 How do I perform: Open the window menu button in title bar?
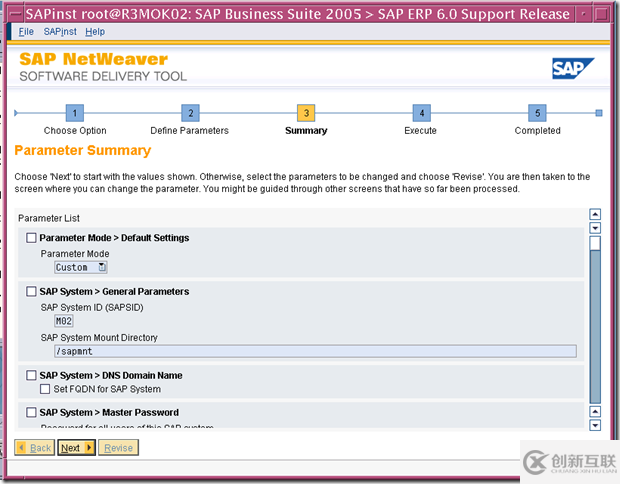(x=15, y=14)
